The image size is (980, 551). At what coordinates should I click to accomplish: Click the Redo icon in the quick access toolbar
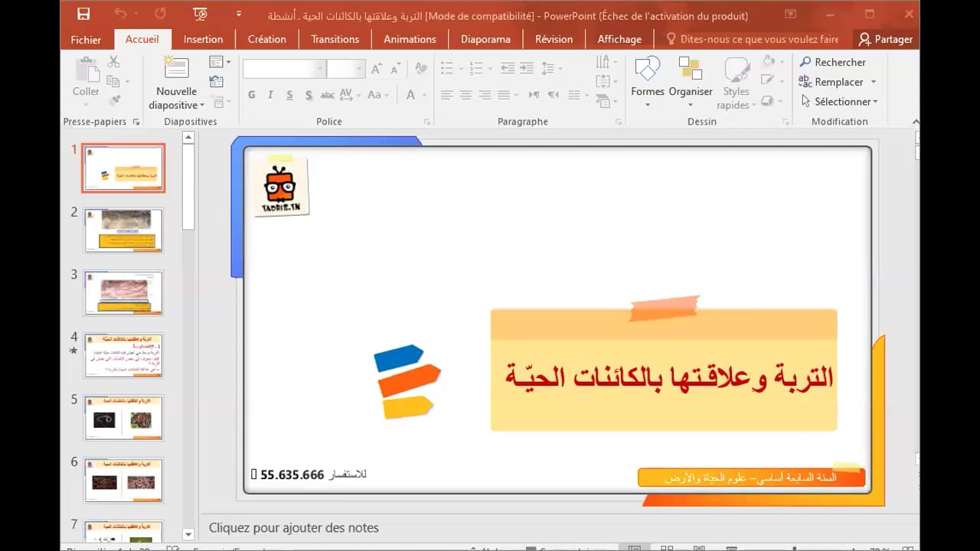160,14
